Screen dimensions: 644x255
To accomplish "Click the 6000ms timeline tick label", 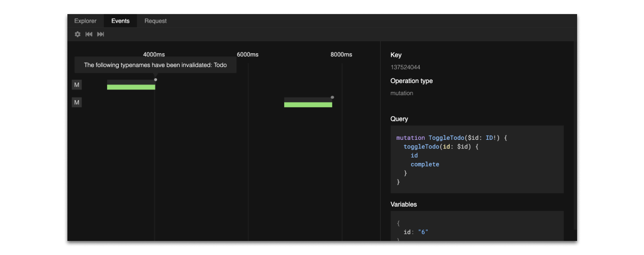I will (248, 54).
